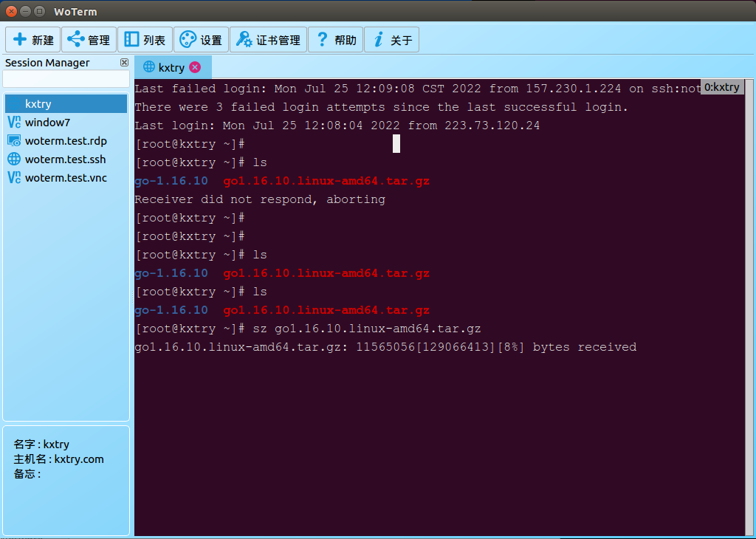
Task: Click the 帮助 (Help) question mark button
Action: (336, 40)
